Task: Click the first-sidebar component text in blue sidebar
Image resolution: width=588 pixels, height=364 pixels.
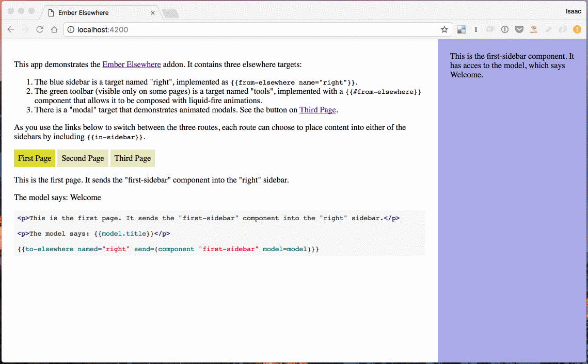Action: [512, 65]
